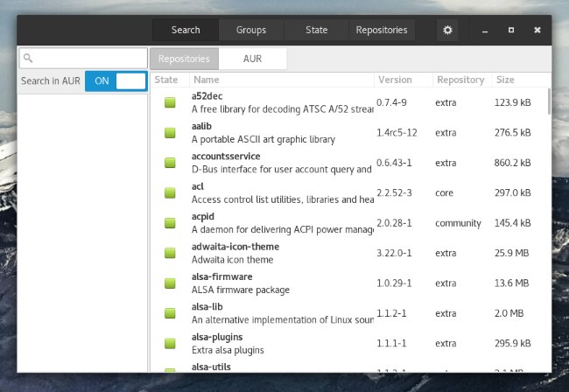Click size 25.9 MB cell

(512, 253)
